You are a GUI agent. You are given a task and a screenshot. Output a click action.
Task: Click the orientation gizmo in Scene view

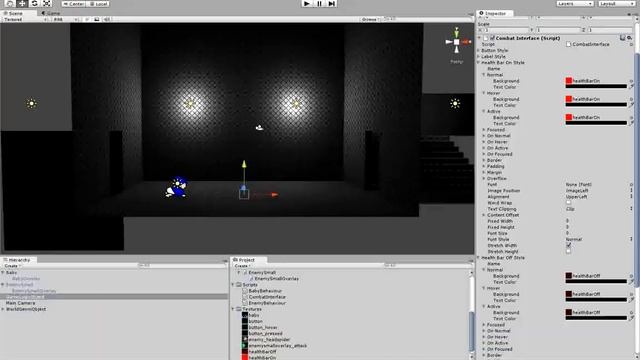click(x=456, y=42)
